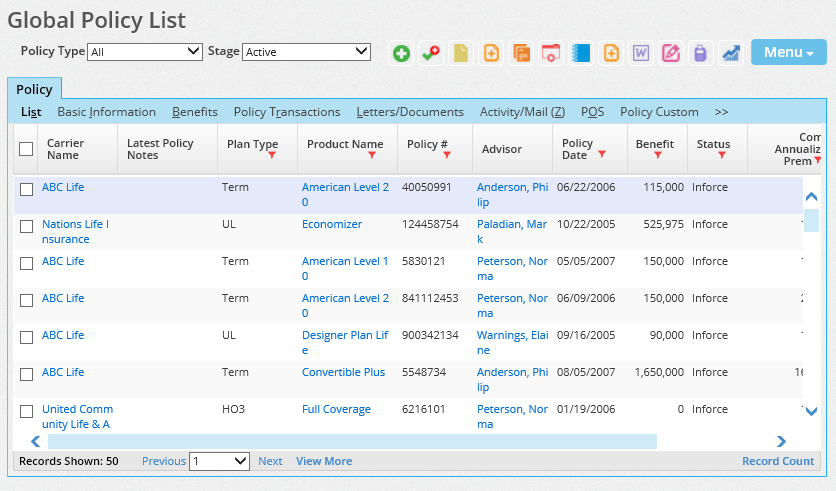
Task: Click the blue notebook icon in toolbar
Action: pyautogui.click(x=581, y=53)
